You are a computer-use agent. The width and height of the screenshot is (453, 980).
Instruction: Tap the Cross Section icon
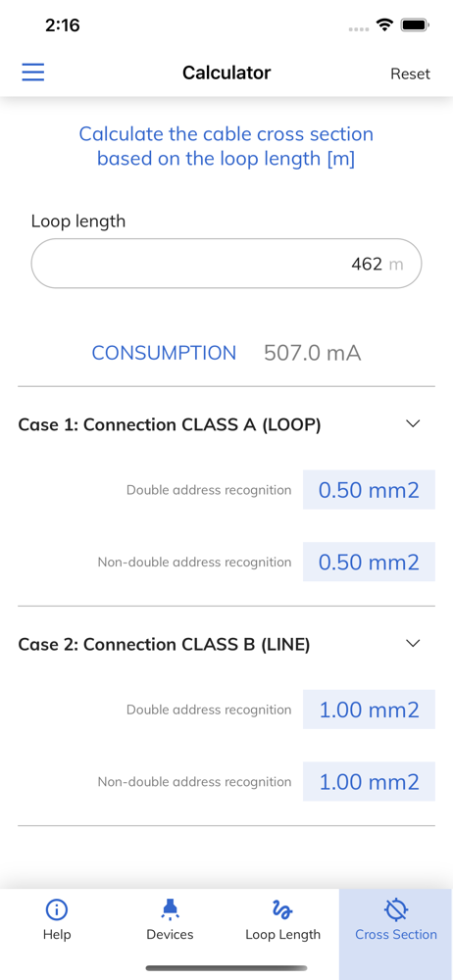pos(396,909)
